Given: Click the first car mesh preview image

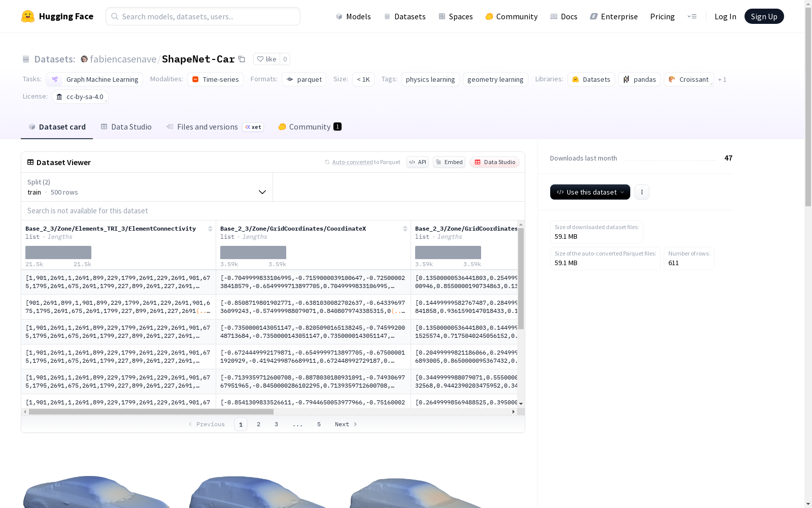Looking at the screenshot, I should point(96,492).
